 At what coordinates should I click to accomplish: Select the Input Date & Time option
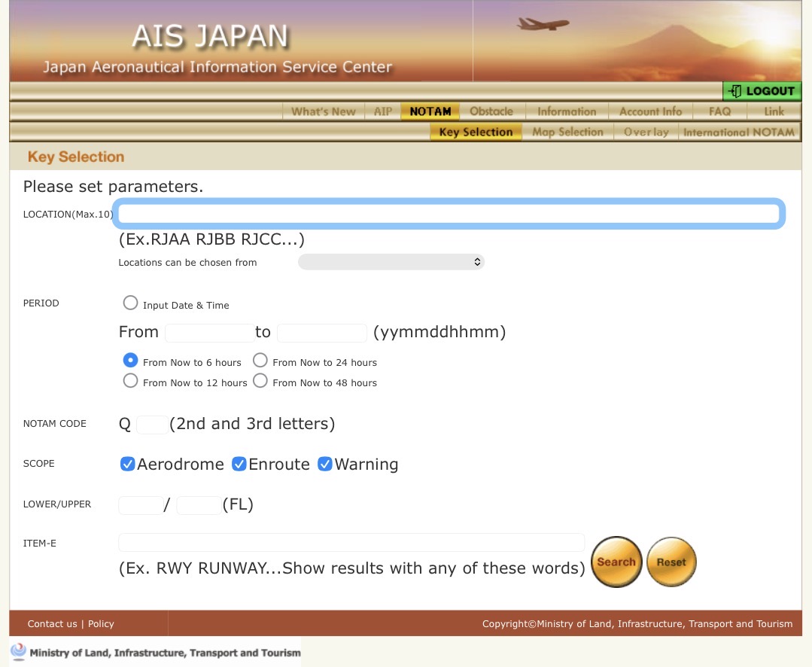click(x=130, y=302)
